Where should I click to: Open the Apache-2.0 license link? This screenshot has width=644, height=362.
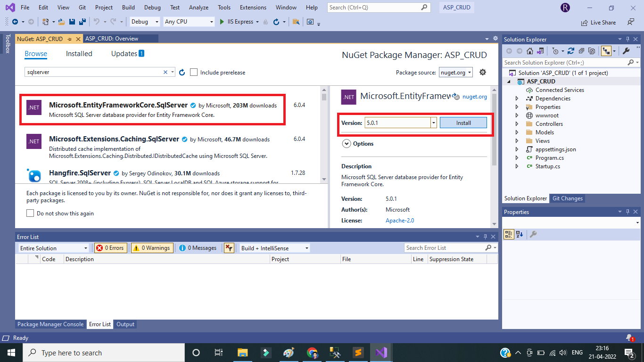tap(399, 220)
